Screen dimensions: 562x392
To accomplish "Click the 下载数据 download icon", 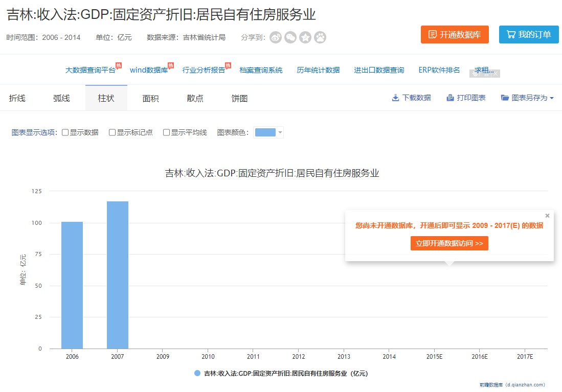I will click(x=395, y=98).
